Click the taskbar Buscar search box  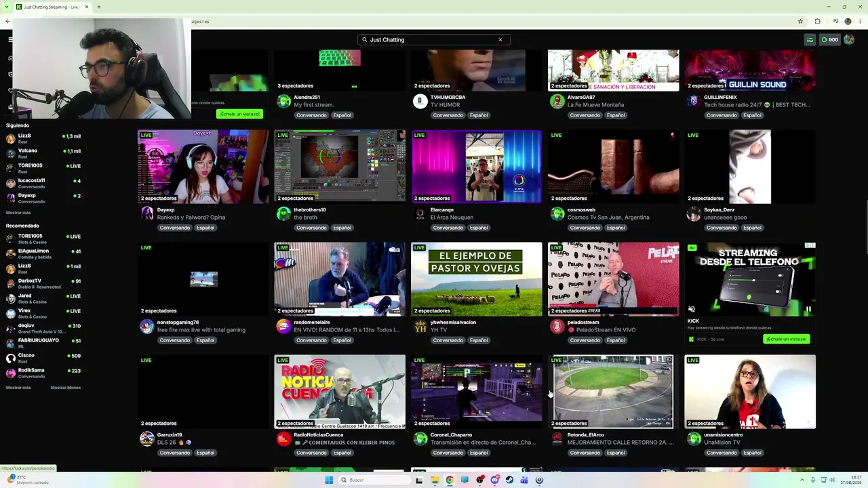pyautogui.click(x=375, y=480)
